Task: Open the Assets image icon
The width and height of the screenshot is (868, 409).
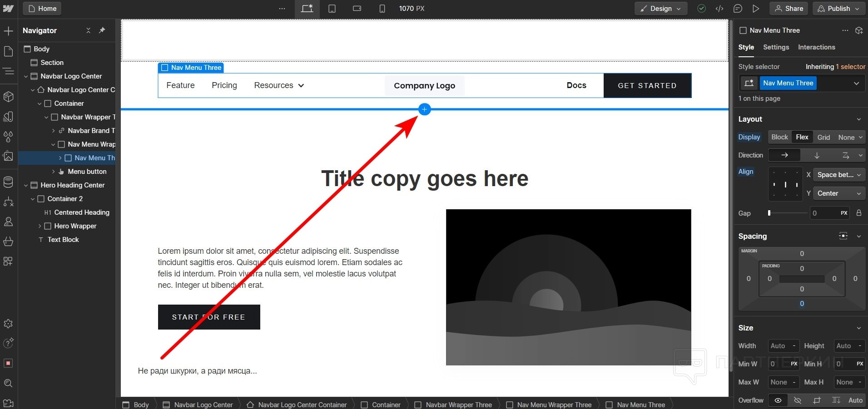Action: click(8, 156)
